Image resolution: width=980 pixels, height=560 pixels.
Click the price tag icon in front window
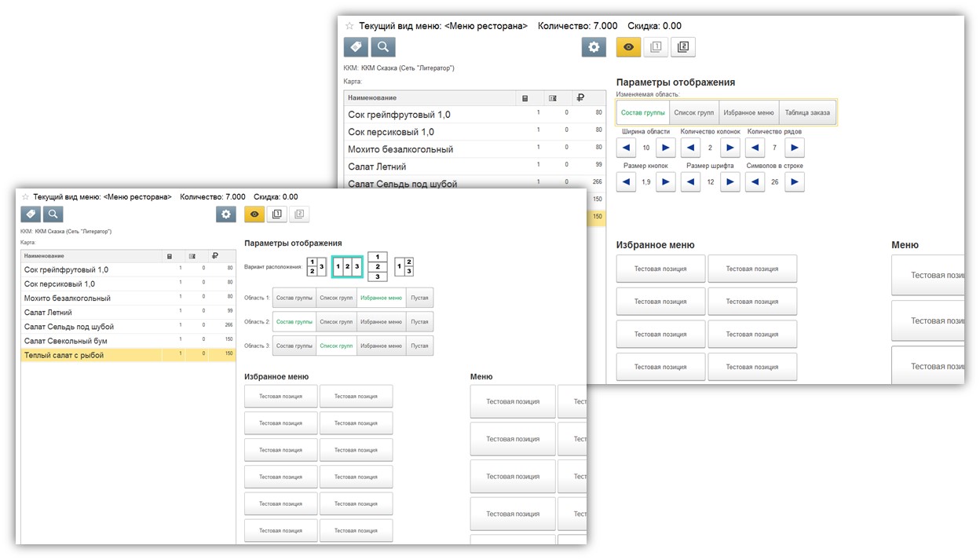coord(31,214)
